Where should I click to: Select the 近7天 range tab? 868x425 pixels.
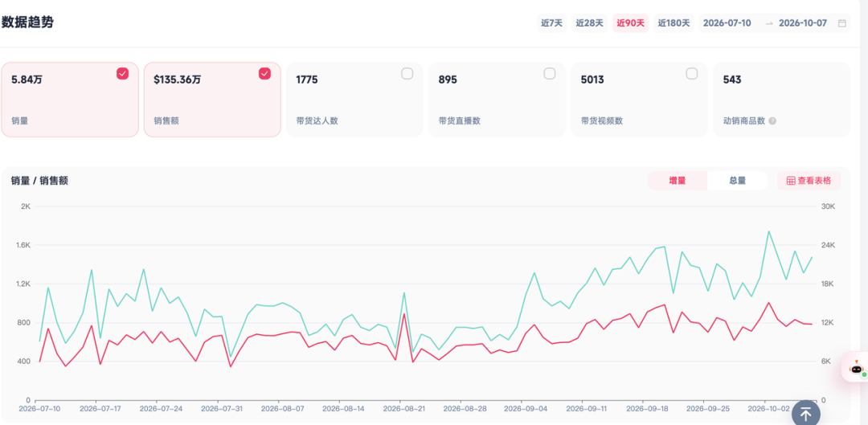(551, 23)
